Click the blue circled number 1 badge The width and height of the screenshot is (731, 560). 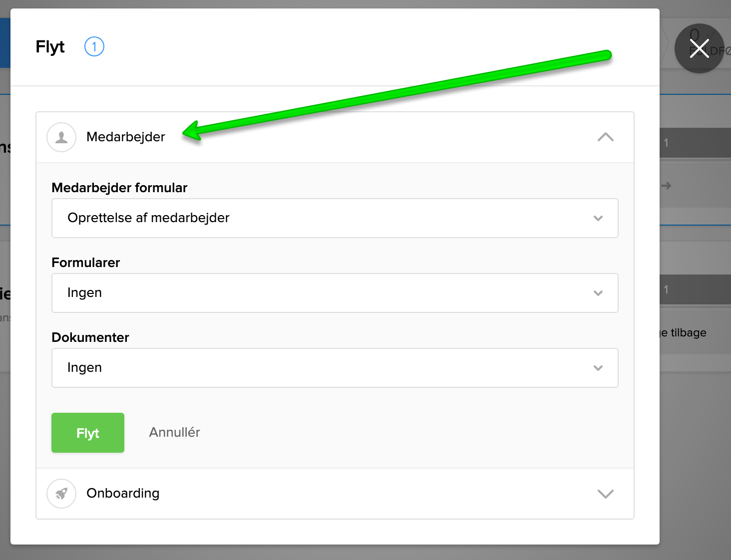[x=94, y=47]
